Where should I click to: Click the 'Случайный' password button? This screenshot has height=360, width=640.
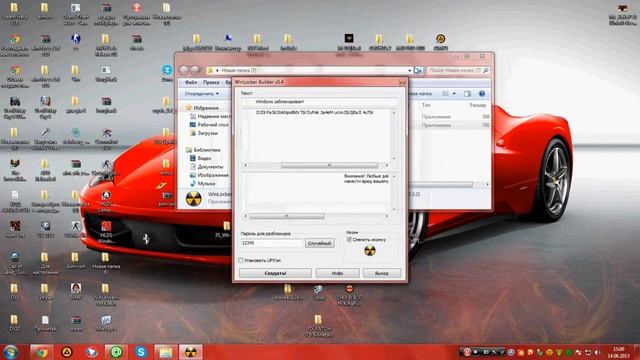tap(320, 243)
